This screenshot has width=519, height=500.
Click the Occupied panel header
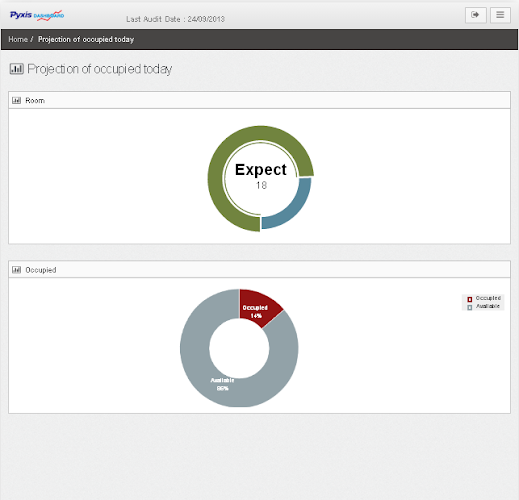(259, 269)
